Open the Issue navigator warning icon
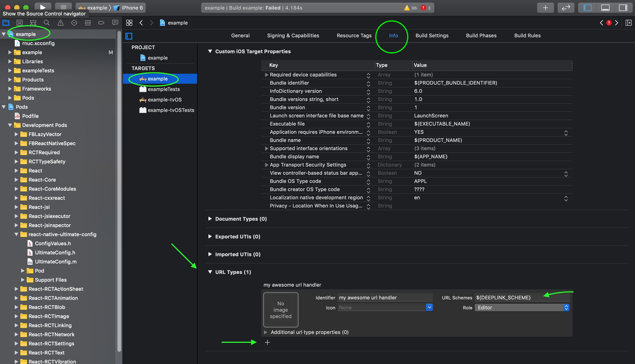The height and width of the screenshot is (364, 635). (60, 23)
